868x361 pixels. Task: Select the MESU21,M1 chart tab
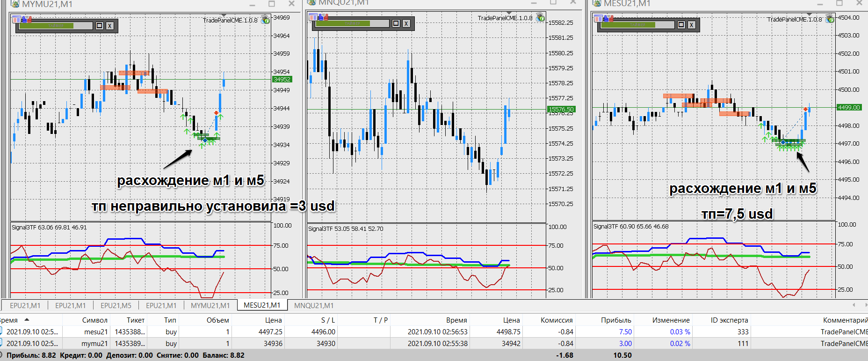click(262, 305)
